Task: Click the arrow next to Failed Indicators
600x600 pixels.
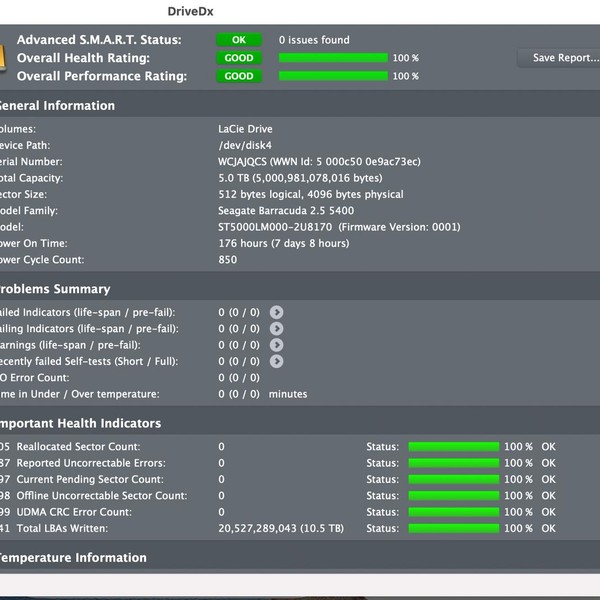Action: coord(276,312)
